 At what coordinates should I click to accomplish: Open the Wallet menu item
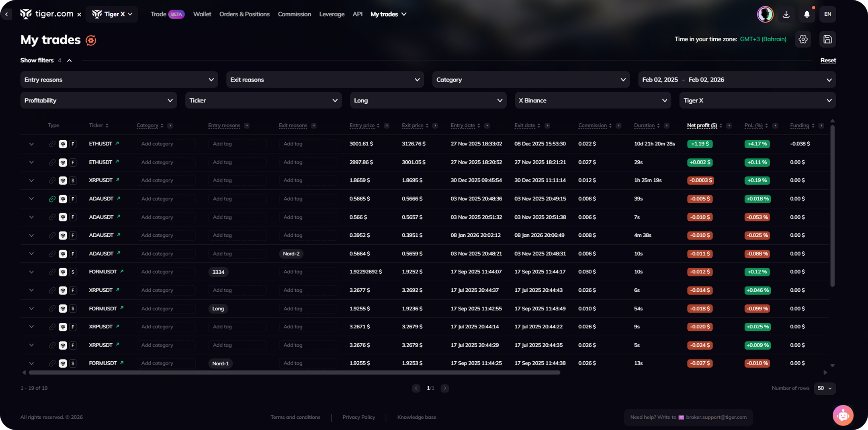coord(202,14)
